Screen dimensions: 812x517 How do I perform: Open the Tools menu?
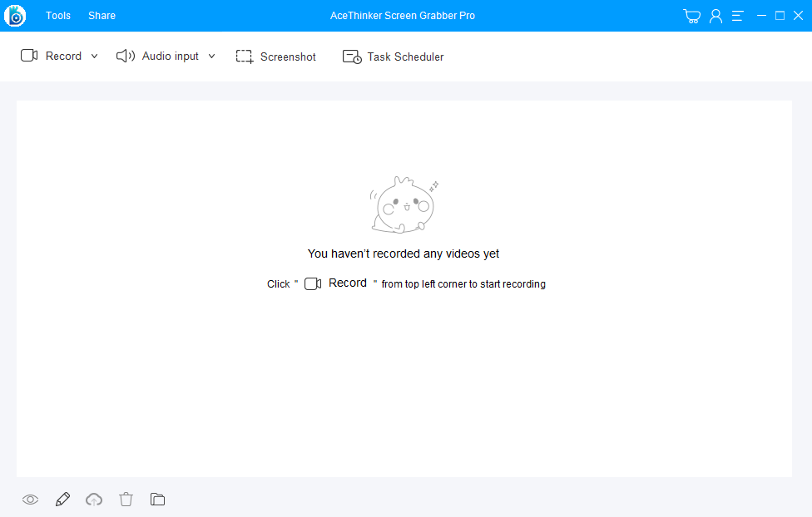click(x=58, y=16)
